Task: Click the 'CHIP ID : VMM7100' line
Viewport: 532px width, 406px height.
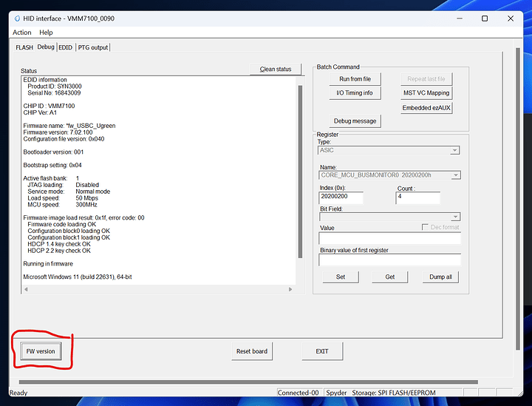Action: point(49,106)
